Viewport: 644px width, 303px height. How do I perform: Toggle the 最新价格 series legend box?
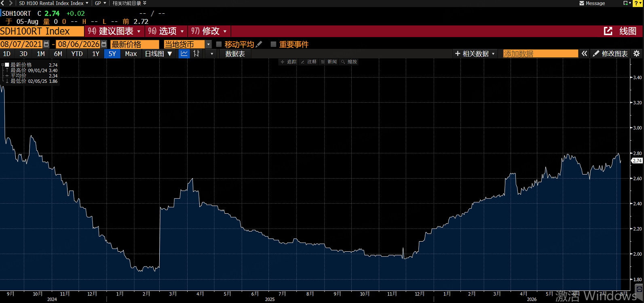[x=7, y=65]
